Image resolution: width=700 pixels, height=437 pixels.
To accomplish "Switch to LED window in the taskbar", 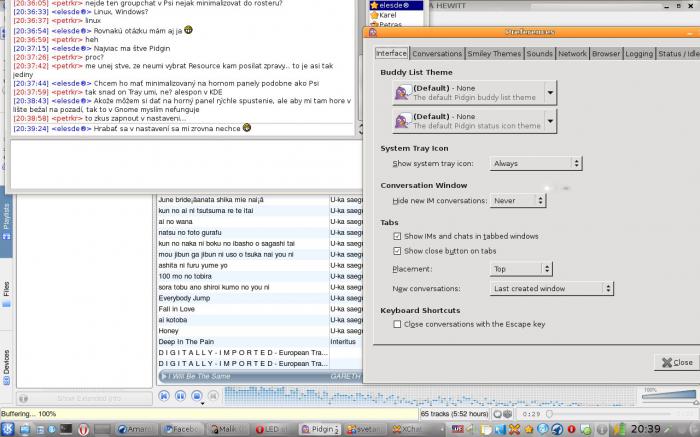I will pos(274,429).
